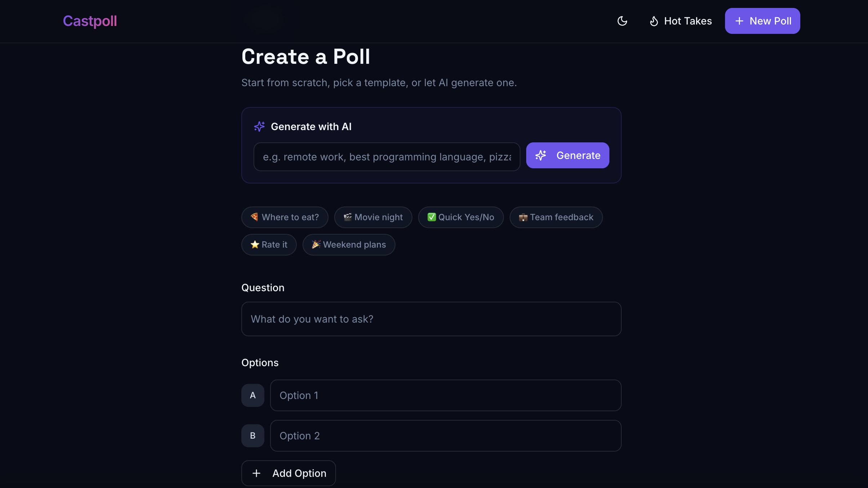The image size is (868, 488).
Task: Click the B badge next to Option 2
Action: coord(252,435)
